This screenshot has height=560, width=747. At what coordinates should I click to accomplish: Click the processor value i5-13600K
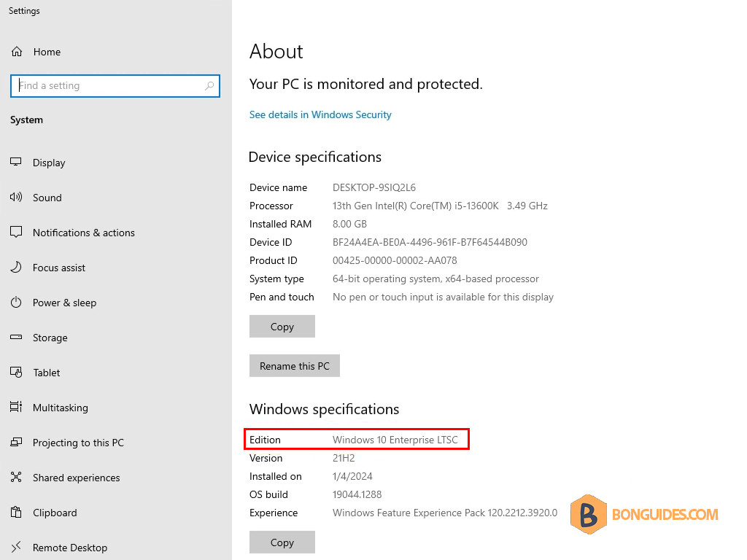[440, 206]
